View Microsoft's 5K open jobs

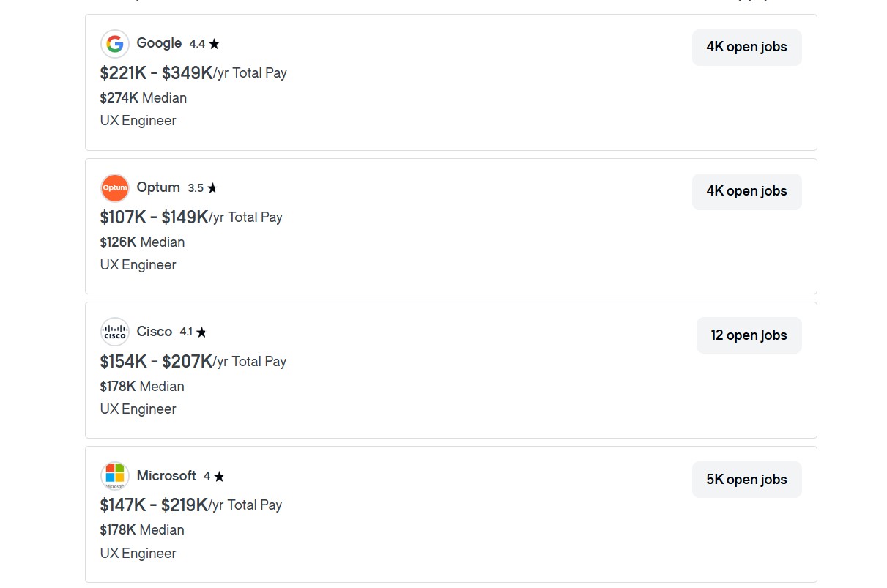[x=746, y=480]
